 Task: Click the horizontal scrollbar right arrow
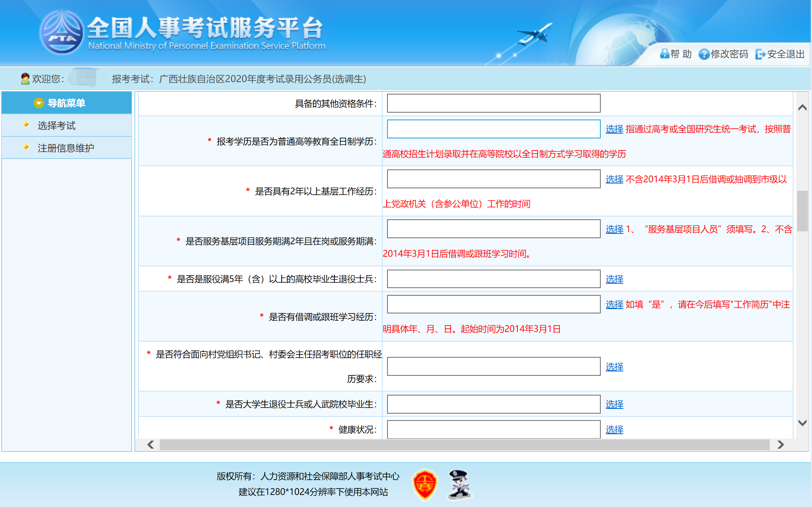[x=781, y=445]
